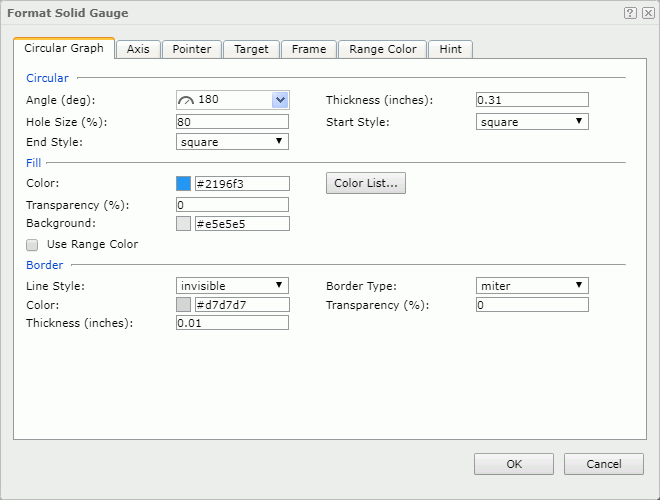This screenshot has height=500, width=660.
Task: Go to the Range Color tab
Action: [x=383, y=49]
